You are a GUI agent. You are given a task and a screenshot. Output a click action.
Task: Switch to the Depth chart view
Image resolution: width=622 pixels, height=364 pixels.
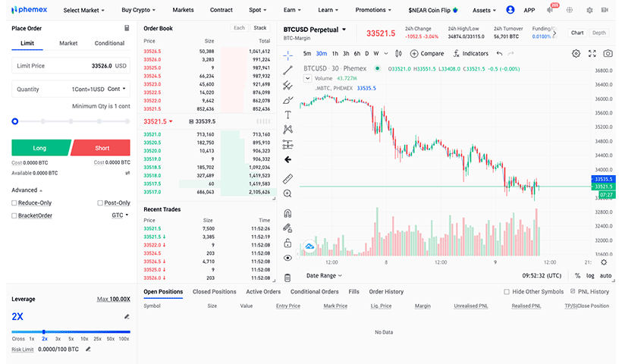599,33
